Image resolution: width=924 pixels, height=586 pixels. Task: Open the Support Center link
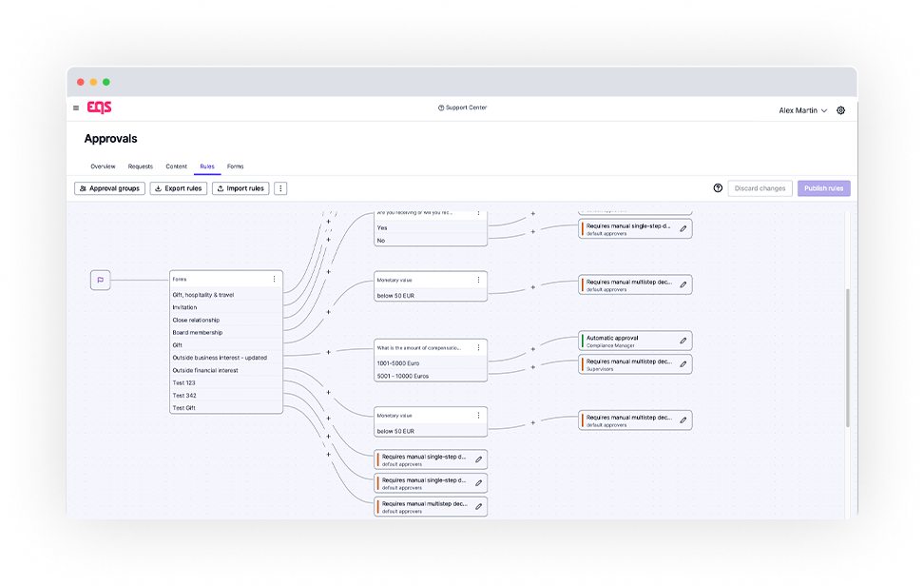[x=462, y=107]
